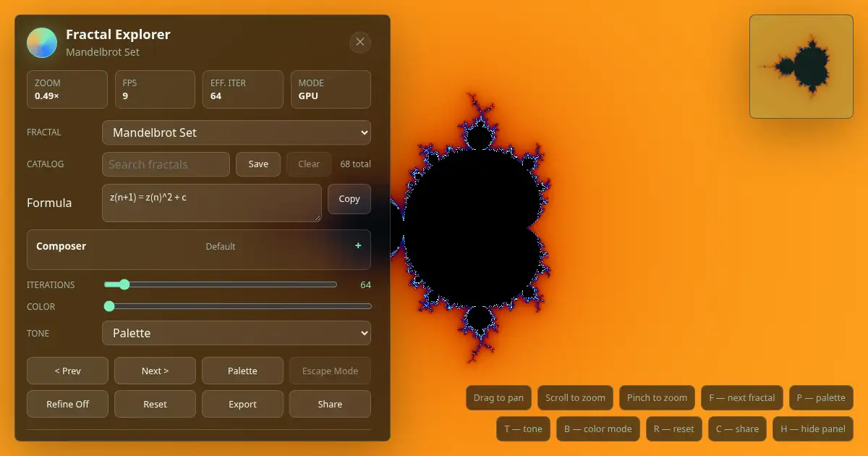
Task: Go to previous fractal with Prev
Action: pyautogui.click(x=67, y=371)
